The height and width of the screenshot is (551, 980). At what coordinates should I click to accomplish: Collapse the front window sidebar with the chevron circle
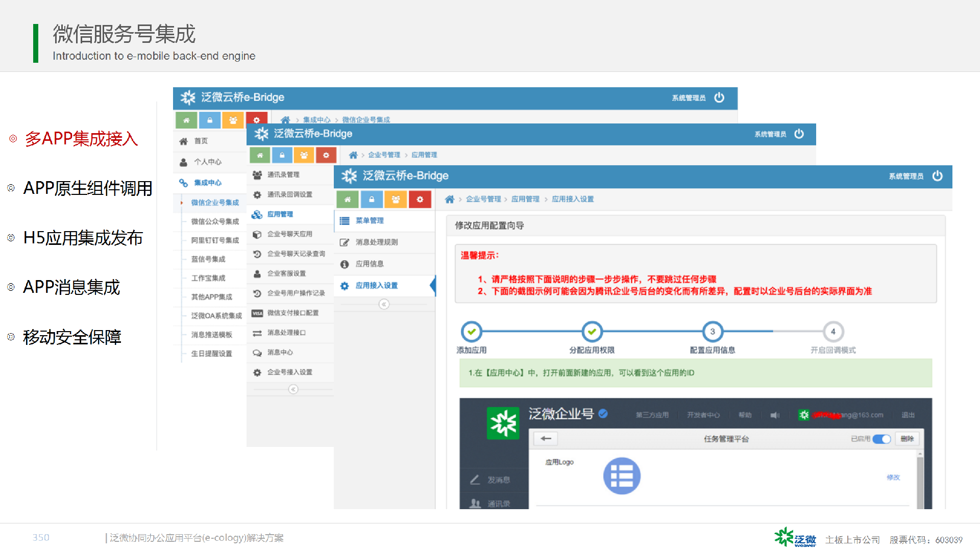pyautogui.click(x=384, y=305)
